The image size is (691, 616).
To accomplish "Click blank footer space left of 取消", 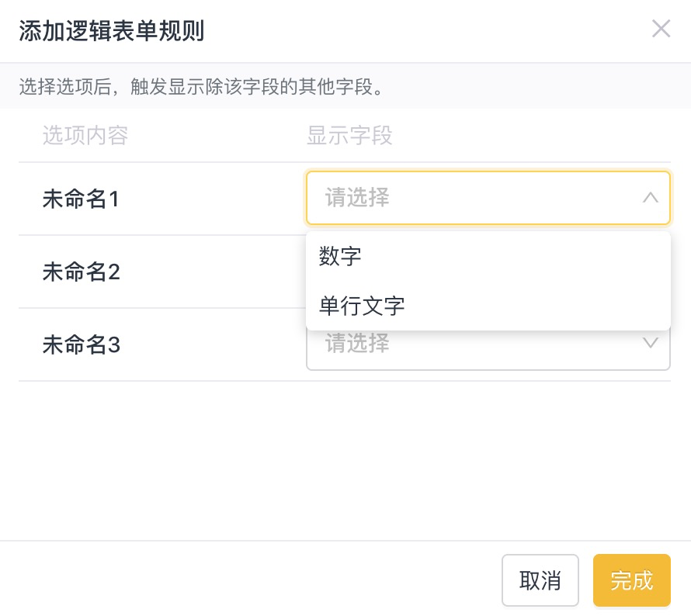I will point(248,580).
